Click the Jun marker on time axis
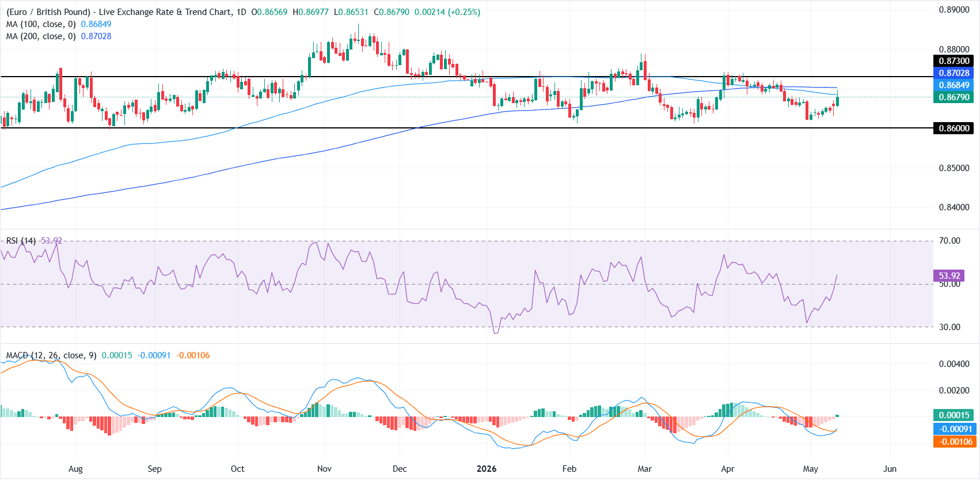This screenshot has height=481, width=980. point(890,469)
